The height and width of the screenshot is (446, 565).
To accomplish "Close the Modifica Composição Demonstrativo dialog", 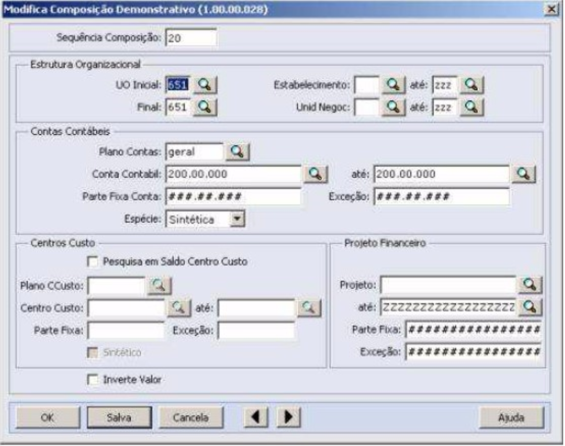I will pos(551,9).
